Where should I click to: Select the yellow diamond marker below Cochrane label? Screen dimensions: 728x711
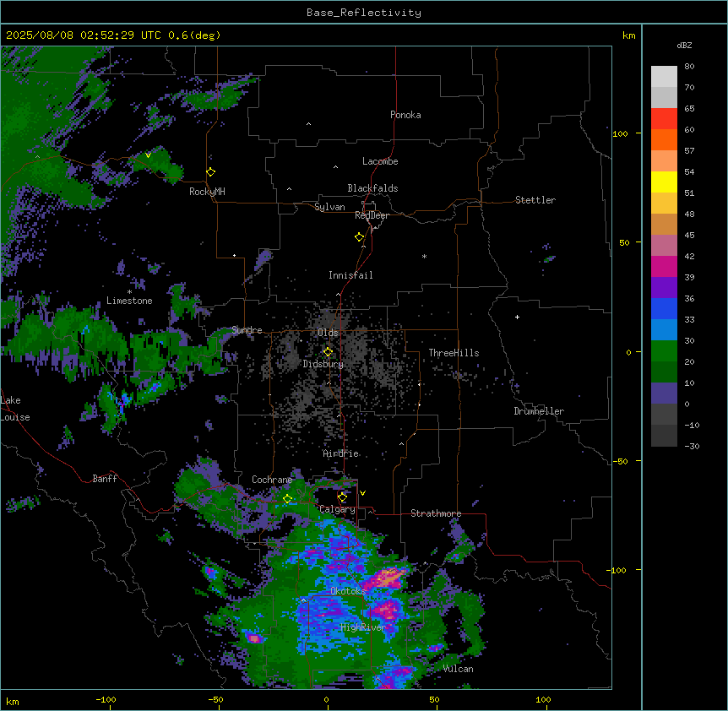287,499
